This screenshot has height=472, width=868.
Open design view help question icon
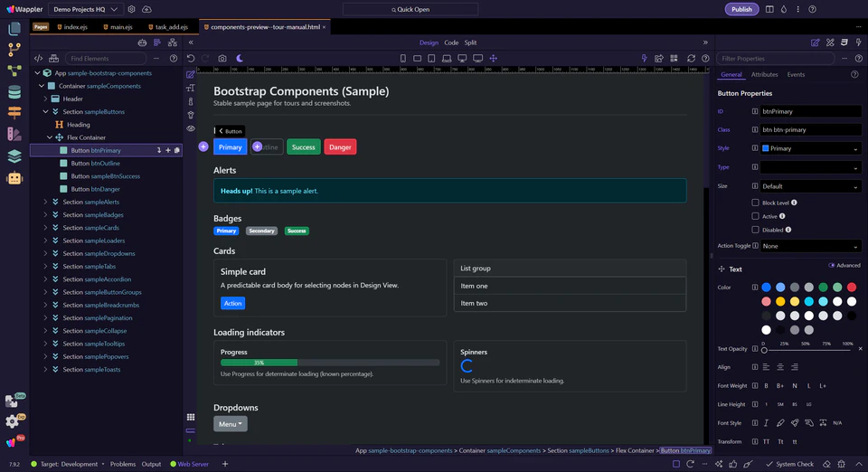tap(705, 58)
